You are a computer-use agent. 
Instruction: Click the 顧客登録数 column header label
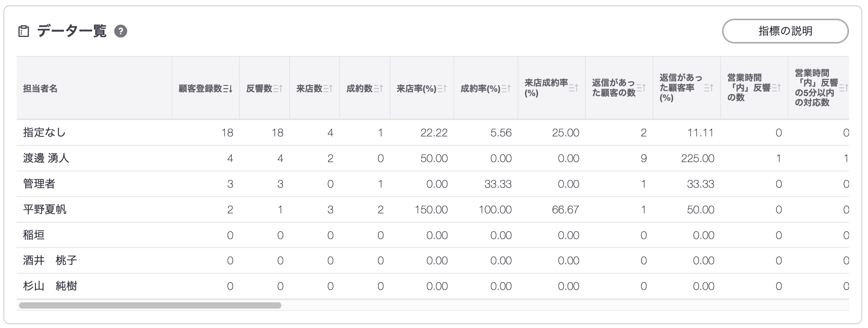200,89
